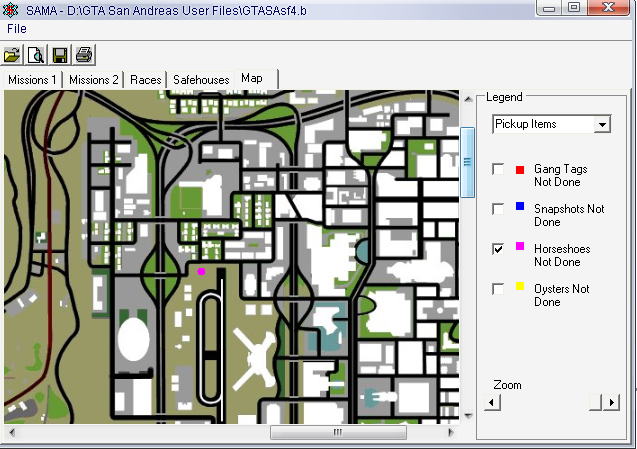Click the map scroll up arrow
Image resolution: width=637 pixels, height=449 pixels.
tap(468, 99)
